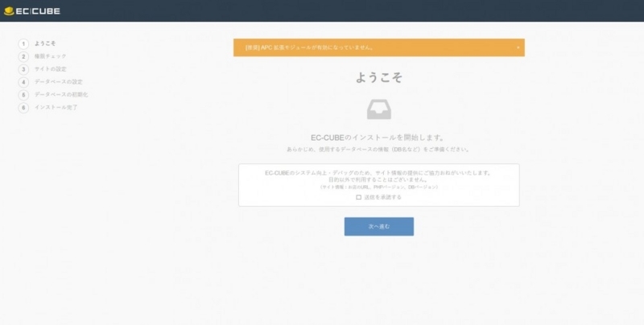Select step 3 サイトの設定 in sidebar
Image resolution: width=644 pixels, height=325 pixels.
43,69
